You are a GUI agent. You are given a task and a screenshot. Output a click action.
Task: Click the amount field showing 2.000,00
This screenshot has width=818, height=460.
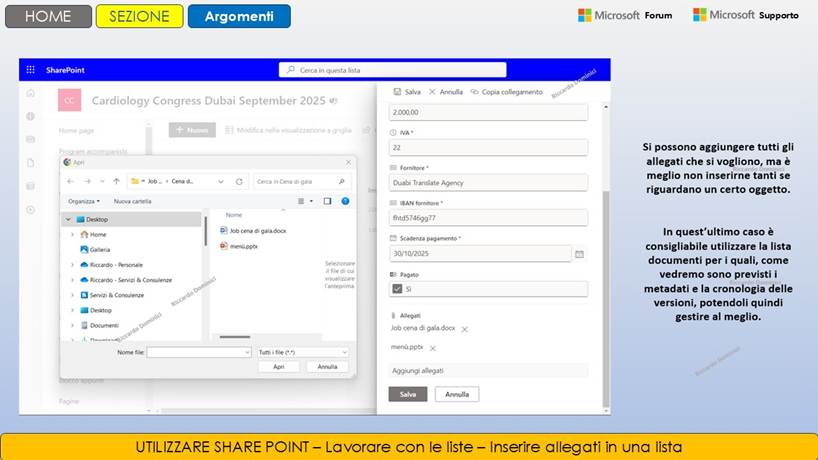point(488,112)
